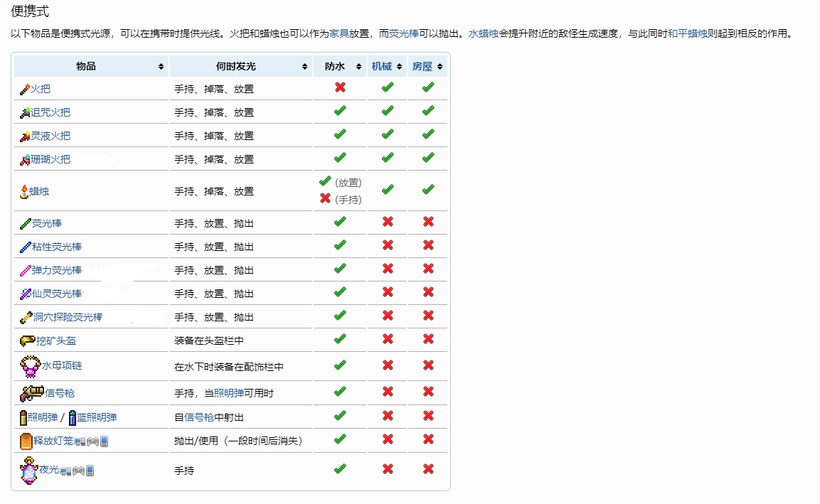Click the candle (蜡烛) item icon
The height and width of the screenshot is (504, 820).
click(24, 191)
